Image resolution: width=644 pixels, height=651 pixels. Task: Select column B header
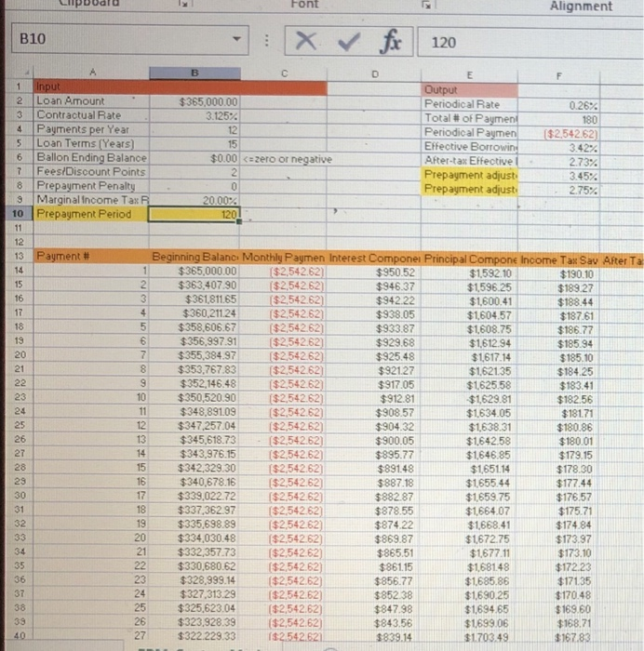click(195, 73)
